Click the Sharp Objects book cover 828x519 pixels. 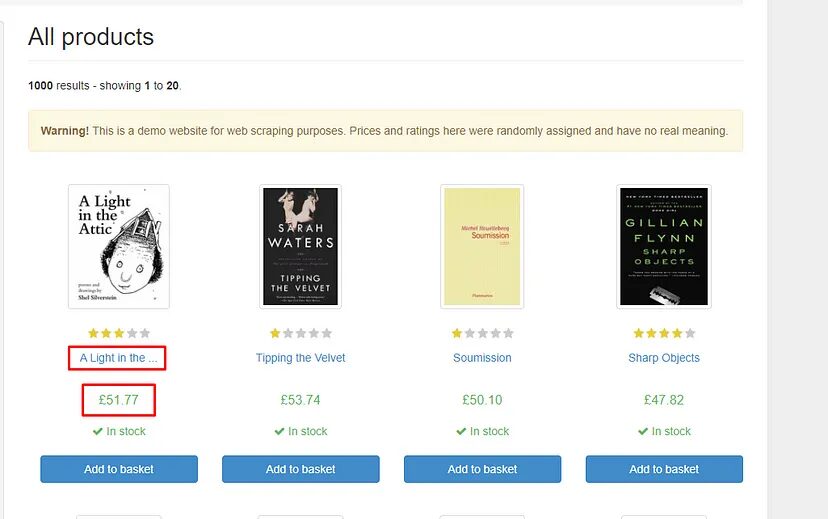tap(664, 246)
